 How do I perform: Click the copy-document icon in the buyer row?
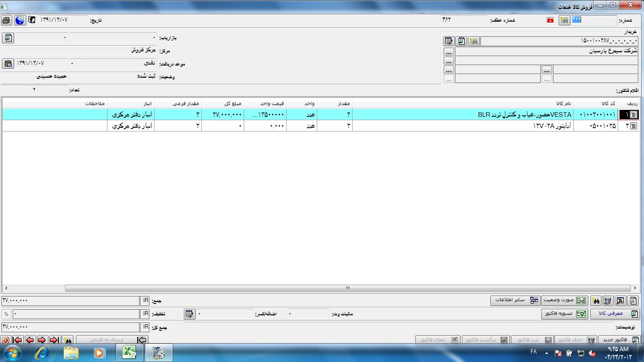tap(462, 41)
